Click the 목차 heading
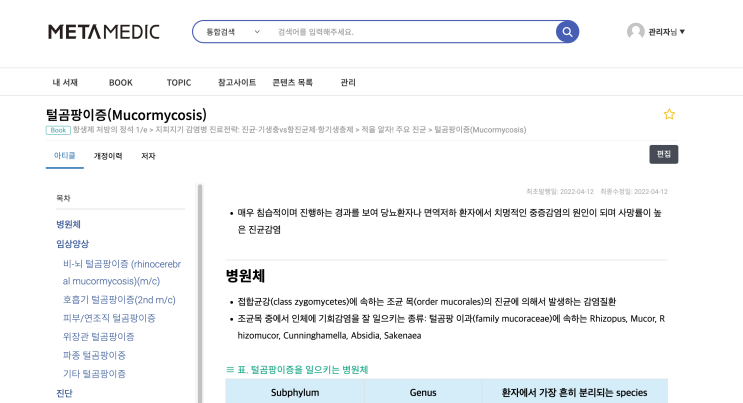Viewport: 743px width, 403px height. tap(63, 198)
